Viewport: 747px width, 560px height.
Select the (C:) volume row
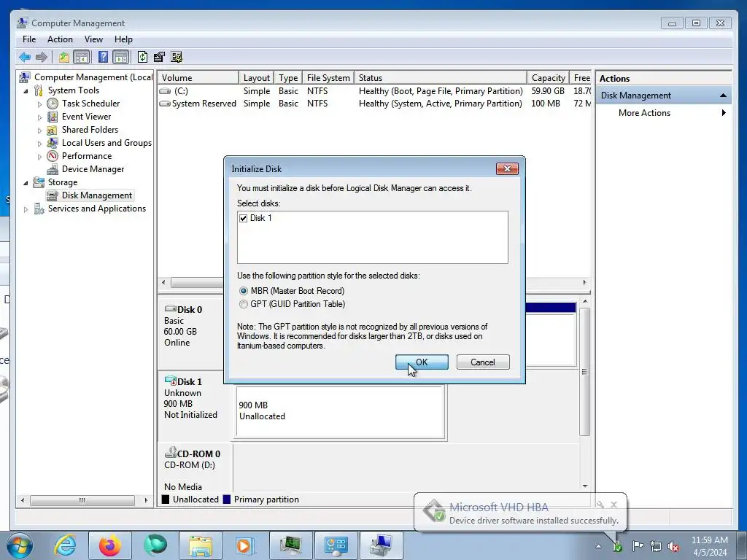click(x=374, y=91)
